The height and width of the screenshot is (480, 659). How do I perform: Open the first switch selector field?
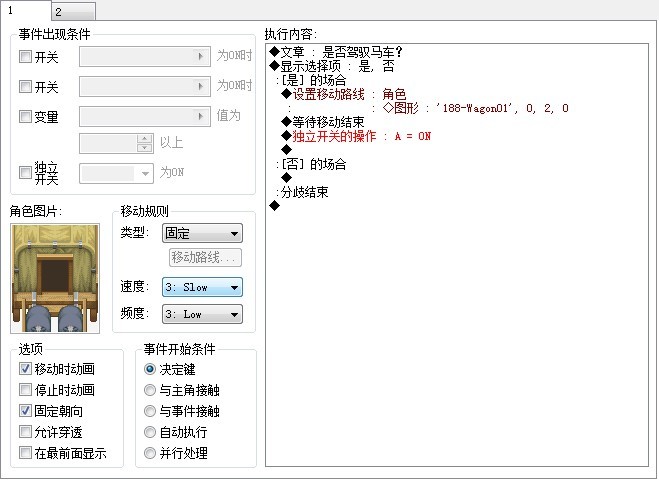pyautogui.click(x=145, y=56)
